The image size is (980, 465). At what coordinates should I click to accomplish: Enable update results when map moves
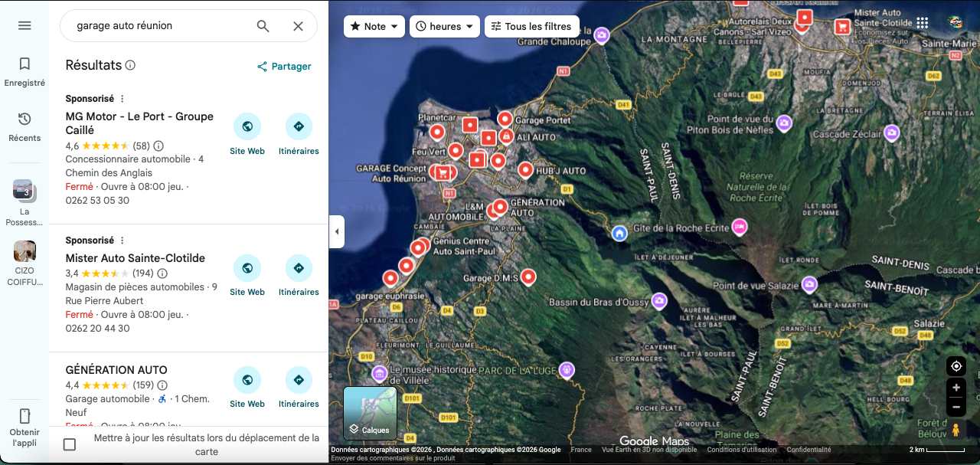70,444
